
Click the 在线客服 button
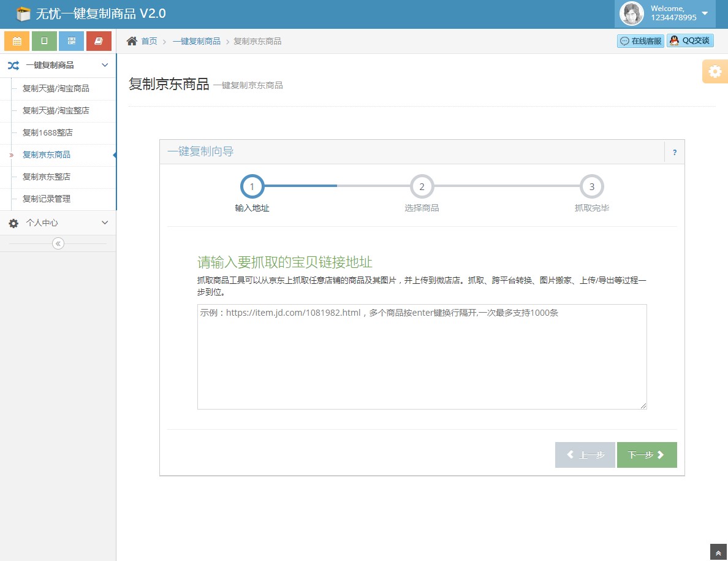click(641, 41)
